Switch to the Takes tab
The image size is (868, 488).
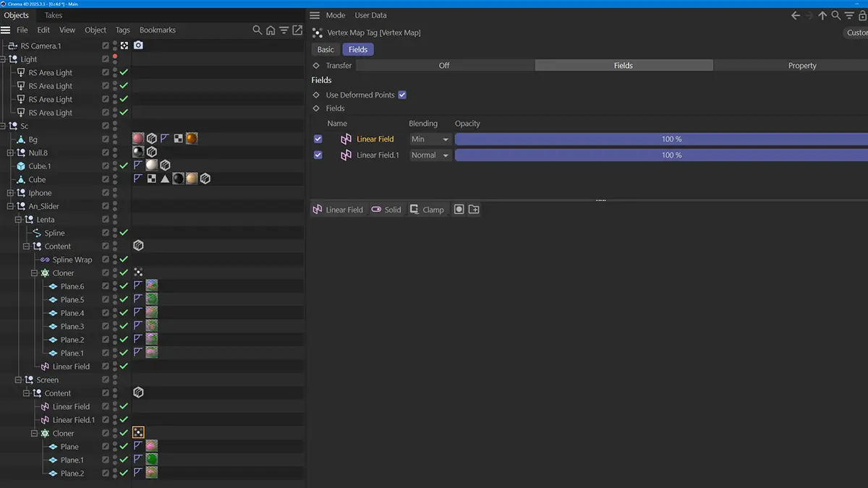pos(54,15)
